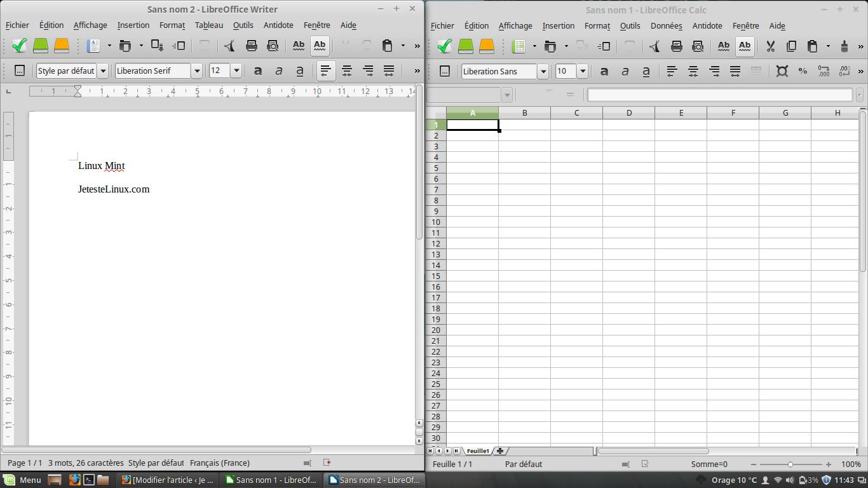
Task: Toggle align left in Writer
Action: point(326,71)
